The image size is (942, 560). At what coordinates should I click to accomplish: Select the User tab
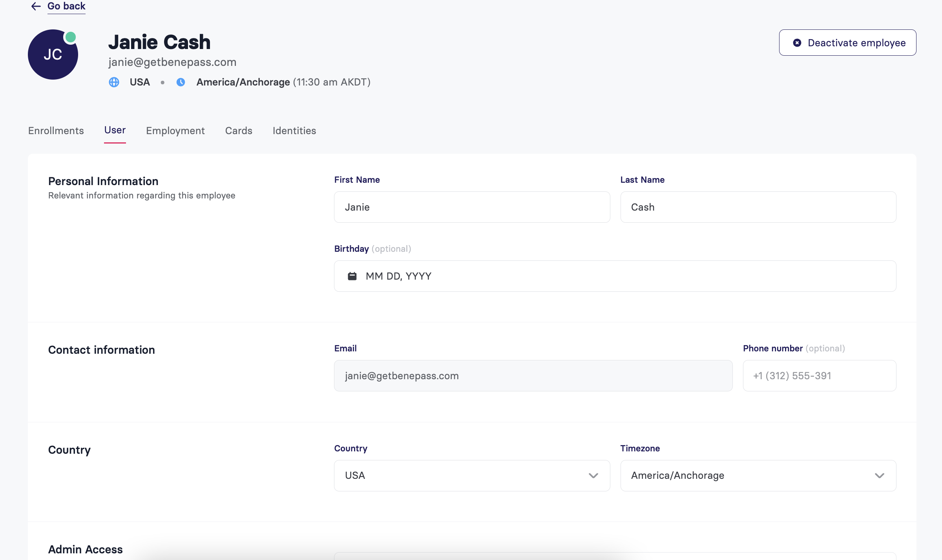pyautogui.click(x=115, y=130)
